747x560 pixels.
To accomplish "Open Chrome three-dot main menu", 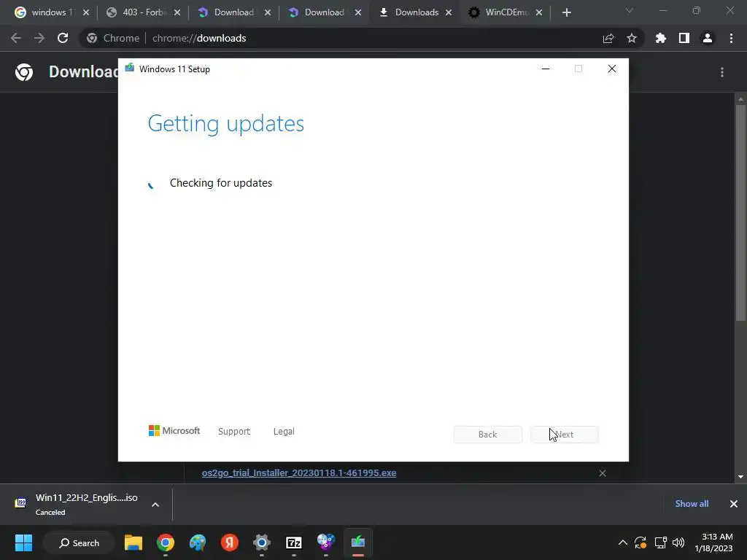I will 731,38.
